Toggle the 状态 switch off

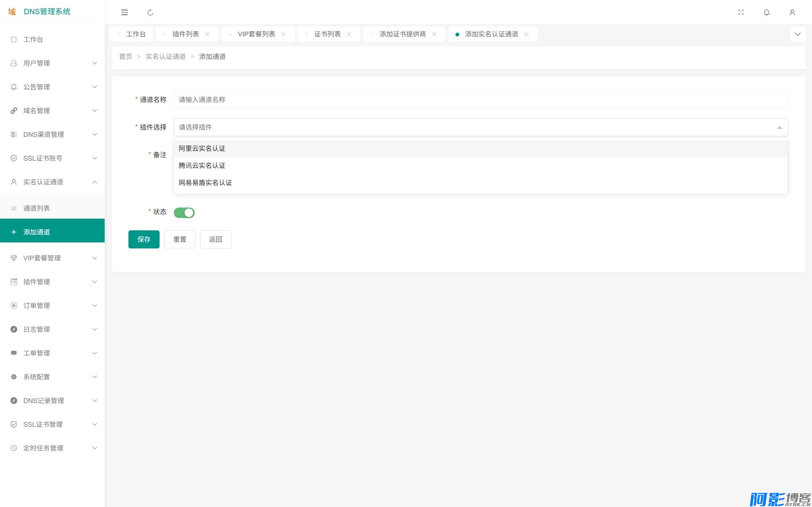click(184, 213)
